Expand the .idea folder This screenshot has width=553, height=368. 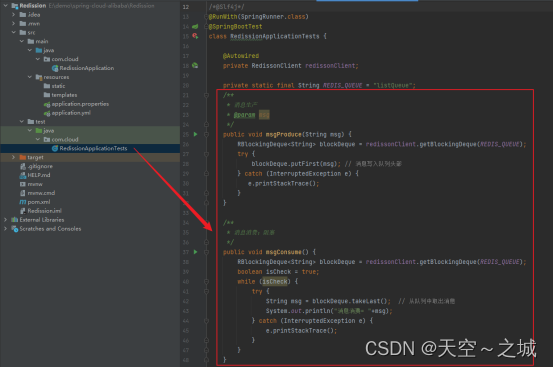coord(14,14)
